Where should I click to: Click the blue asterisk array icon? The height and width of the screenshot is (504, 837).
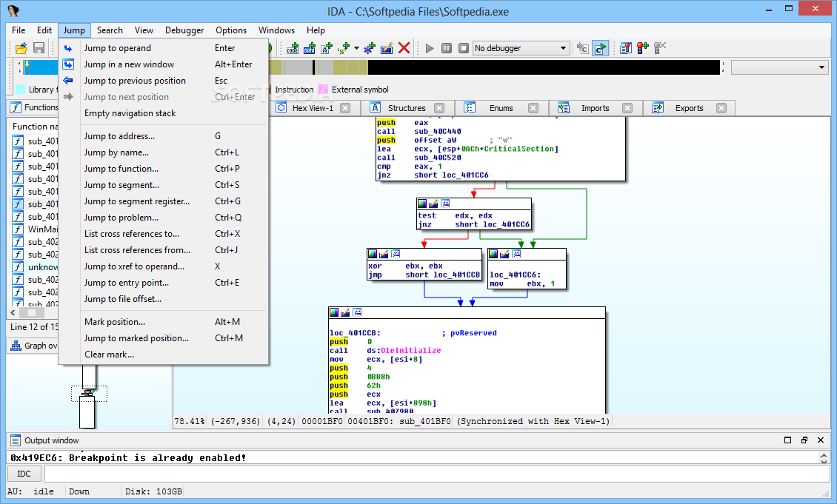point(370,48)
